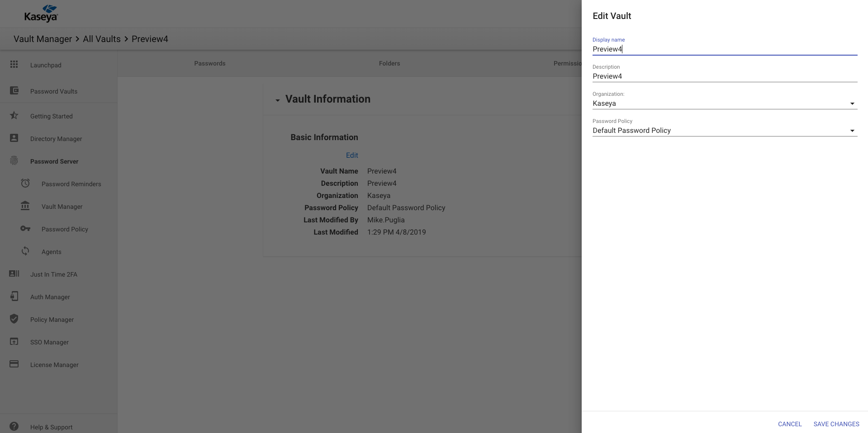Image resolution: width=868 pixels, height=433 pixels.
Task: Go to Password Vaults in sidebar
Action: pos(54,91)
